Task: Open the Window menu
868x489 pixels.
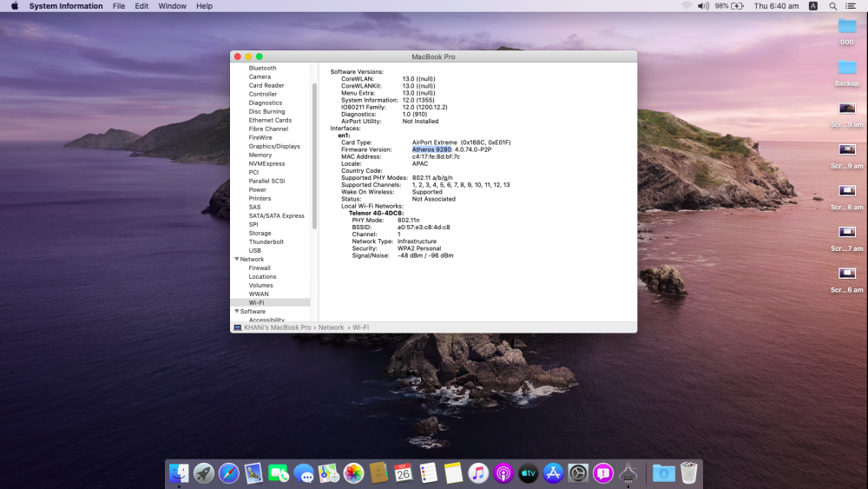Action: [172, 6]
